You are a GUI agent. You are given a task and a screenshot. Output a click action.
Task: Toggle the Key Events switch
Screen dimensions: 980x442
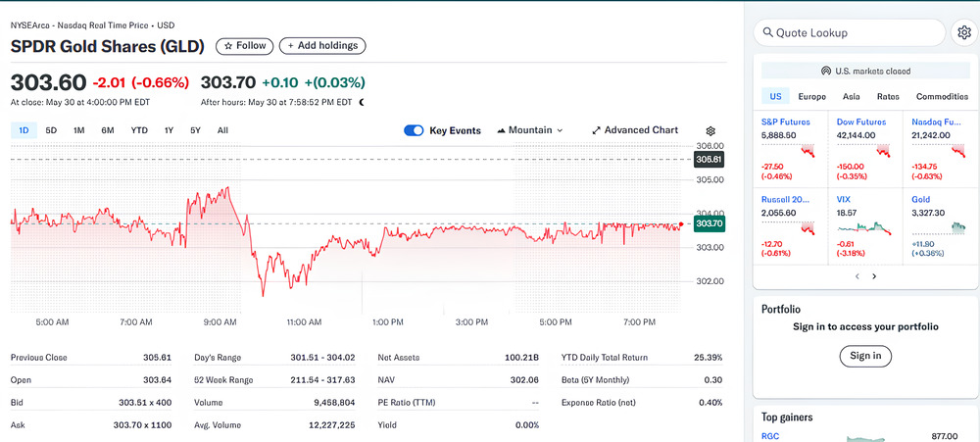pos(414,130)
